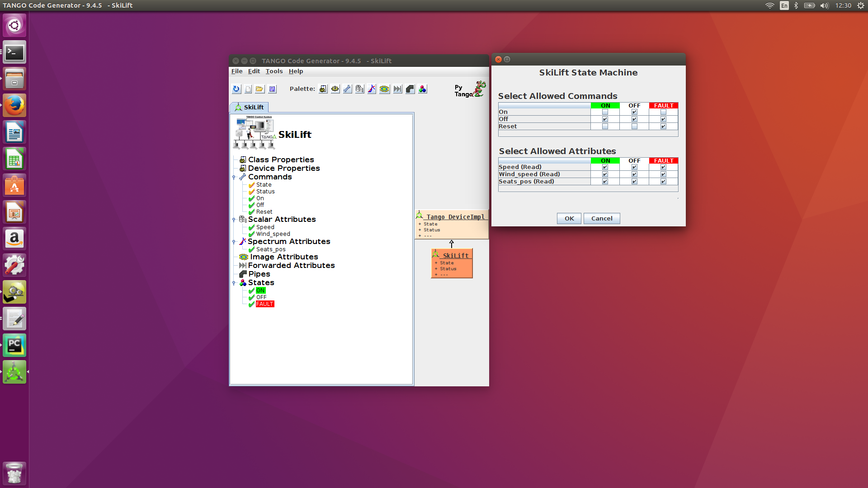
Task: Collapse the States tree node
Action: [234, 283]
